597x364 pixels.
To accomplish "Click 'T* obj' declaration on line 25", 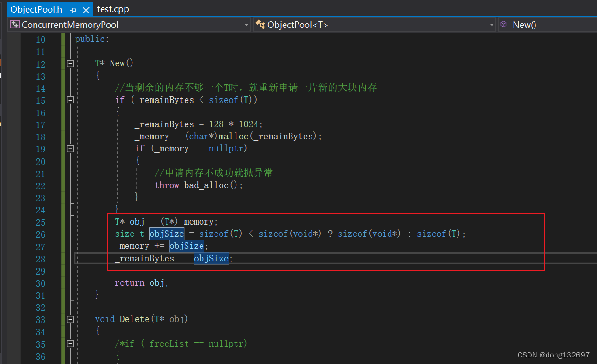I will pos(130,222).
